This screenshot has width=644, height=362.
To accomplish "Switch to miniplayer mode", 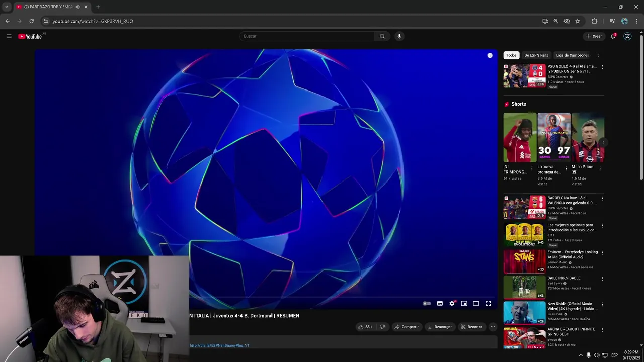I will 464,303.
